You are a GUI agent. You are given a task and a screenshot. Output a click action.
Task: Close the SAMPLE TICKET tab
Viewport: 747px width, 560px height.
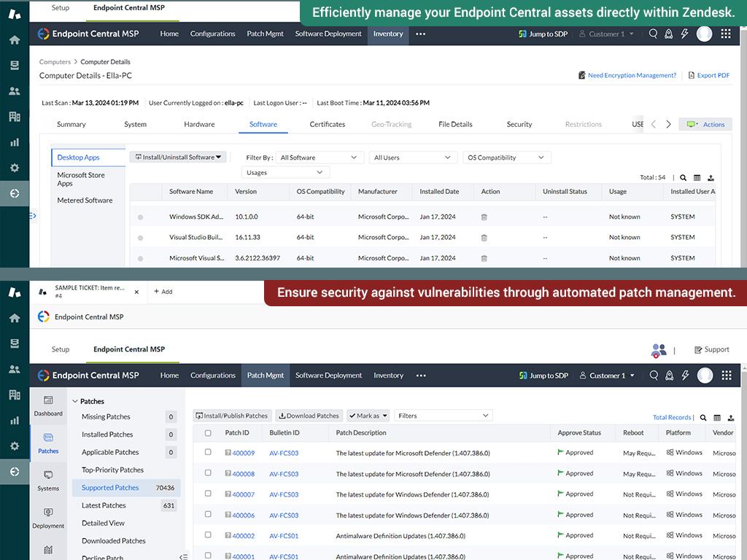point(136,292)
